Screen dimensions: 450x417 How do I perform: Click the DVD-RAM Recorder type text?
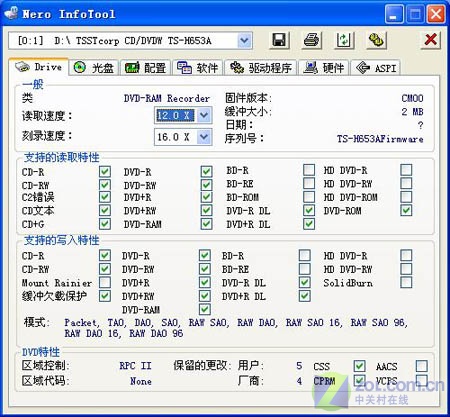pos(167,98)
